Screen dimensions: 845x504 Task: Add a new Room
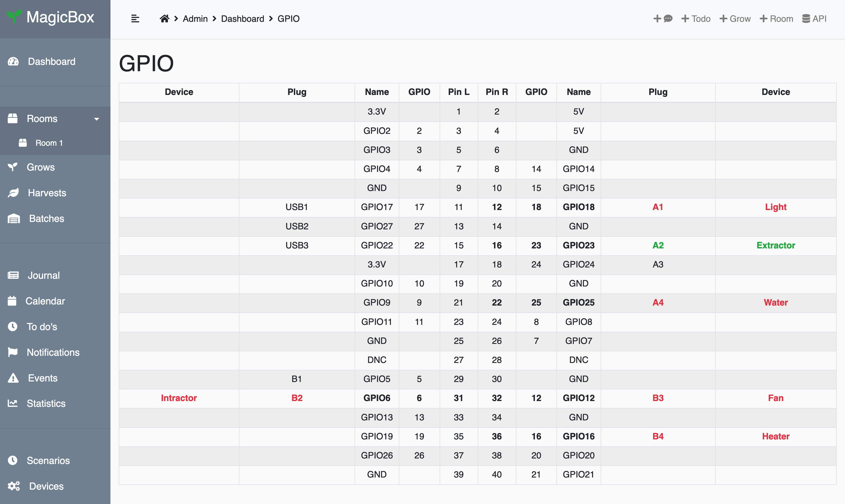coord(776,19)
